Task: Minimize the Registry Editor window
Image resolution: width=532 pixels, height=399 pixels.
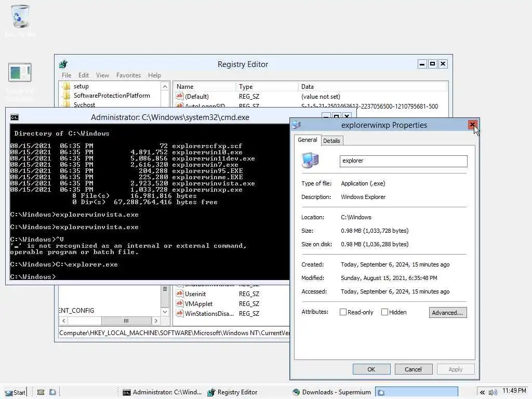Action: [422, 64]
